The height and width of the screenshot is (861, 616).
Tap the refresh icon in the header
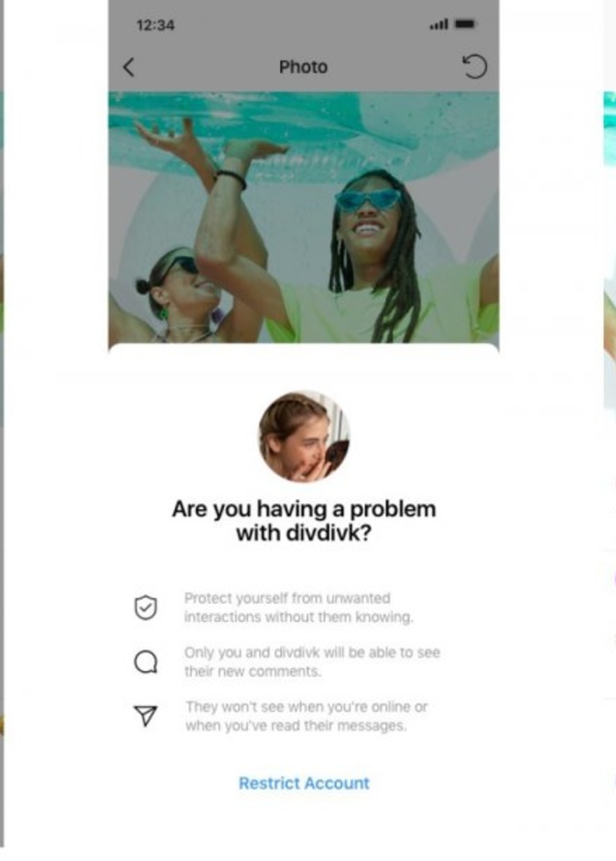tap(474, 67)
